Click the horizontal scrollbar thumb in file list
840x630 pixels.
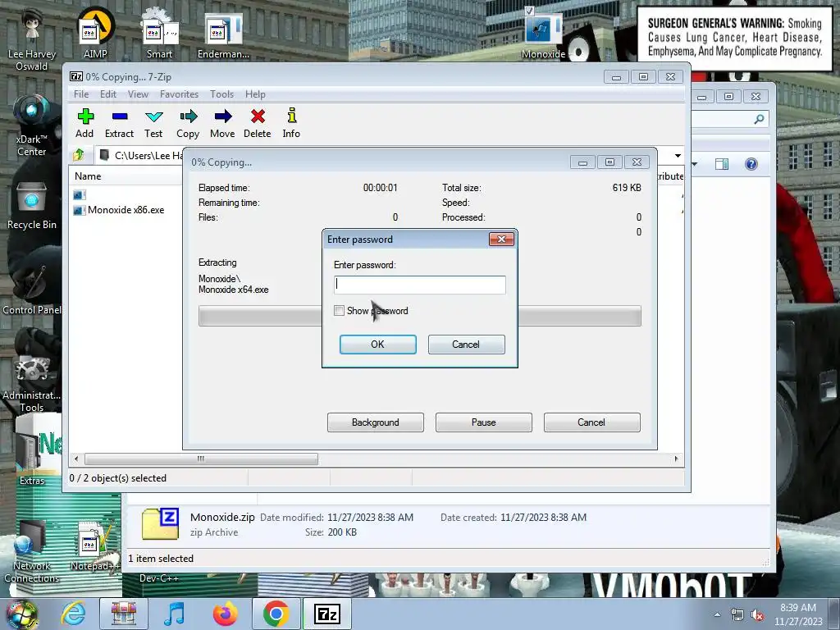(x=201, y=459)
